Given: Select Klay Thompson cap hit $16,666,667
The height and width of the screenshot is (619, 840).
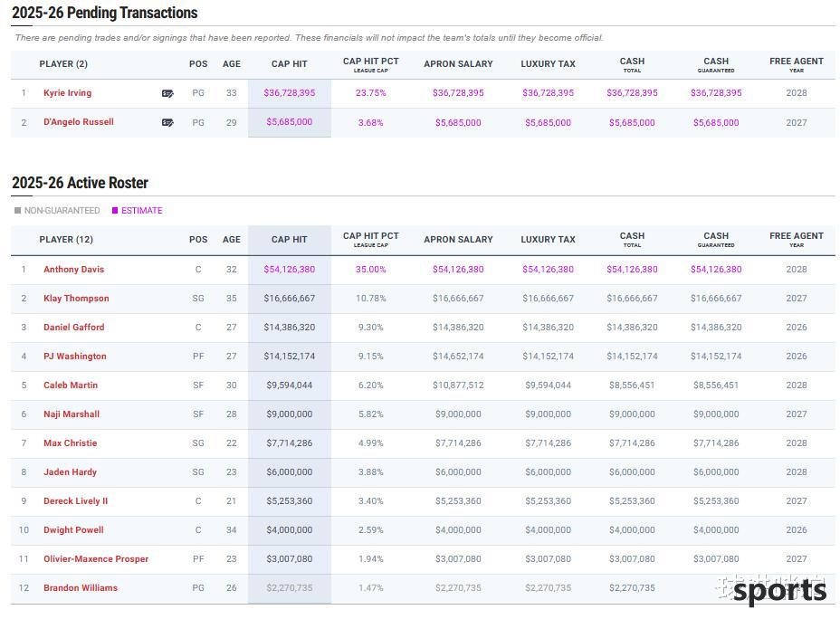Looking at the screenshot, I should 290,299.
